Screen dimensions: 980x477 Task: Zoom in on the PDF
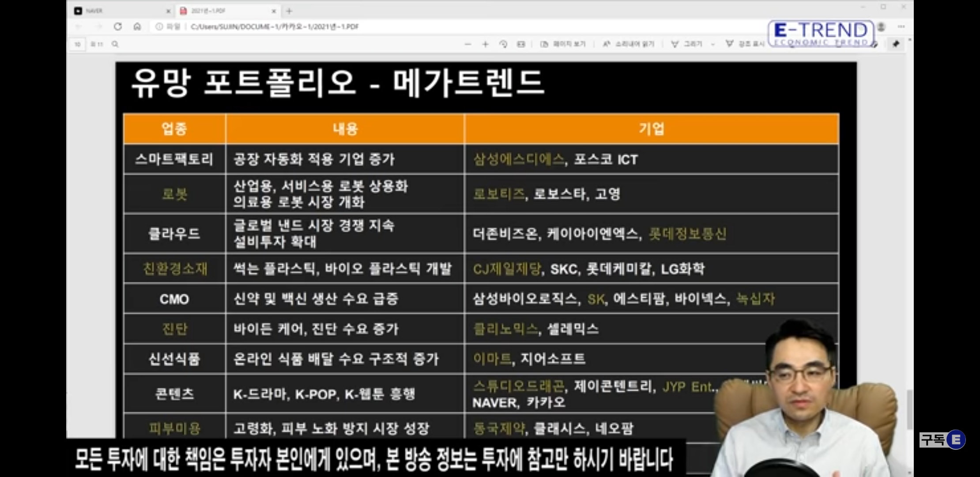(x=485, y=44)
